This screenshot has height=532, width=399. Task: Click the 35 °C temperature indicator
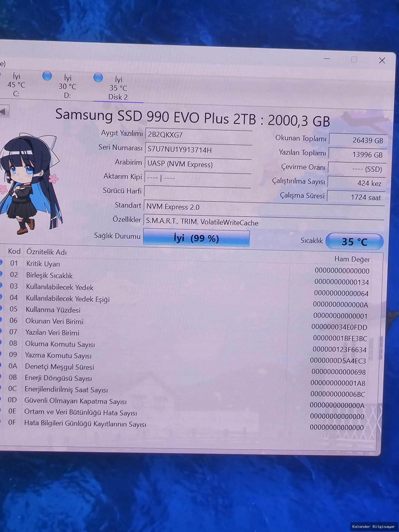pos(354,242)
